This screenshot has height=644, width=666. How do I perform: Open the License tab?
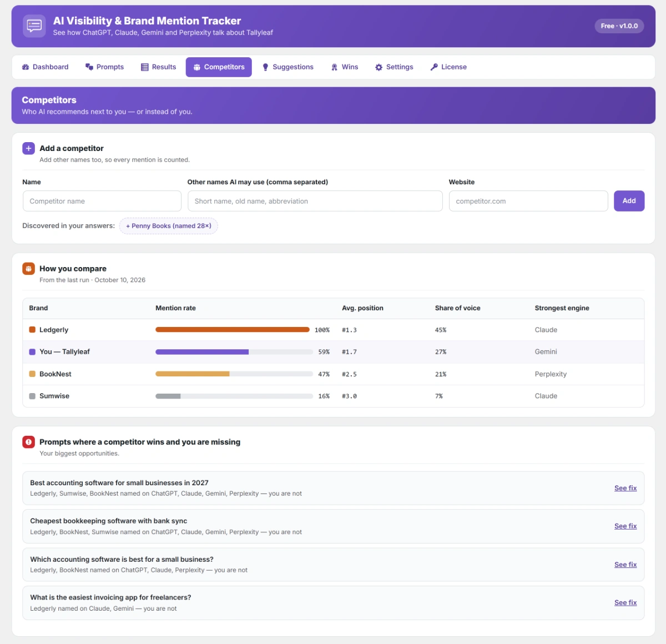coord(448,67)
